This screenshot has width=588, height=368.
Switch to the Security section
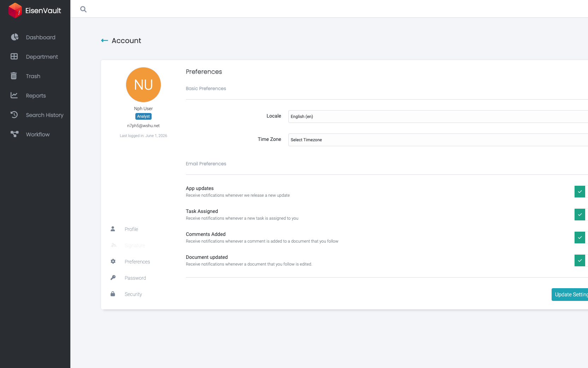pyautogui.click(x=133, y=294)
